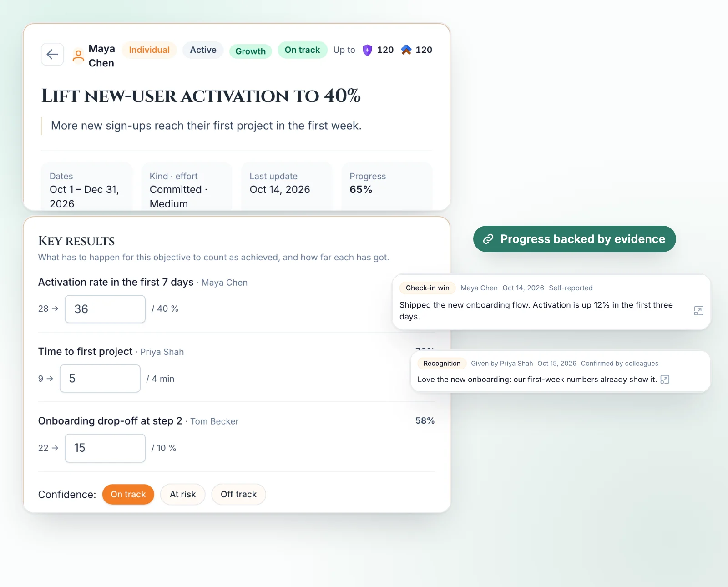Screen dimensions: 728x587
Task: Edit the Activation rate value field
Action: pos(105,309)
